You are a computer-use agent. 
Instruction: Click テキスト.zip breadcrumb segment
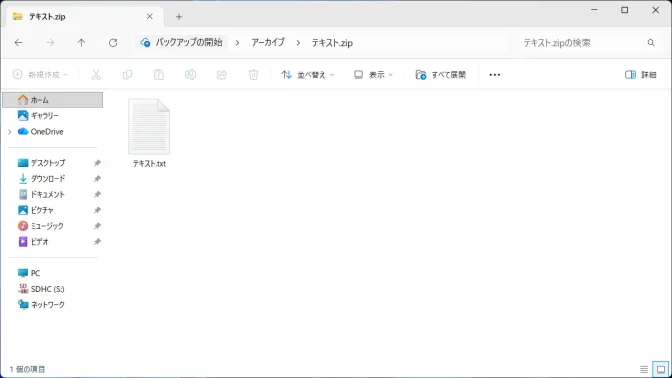332,43
